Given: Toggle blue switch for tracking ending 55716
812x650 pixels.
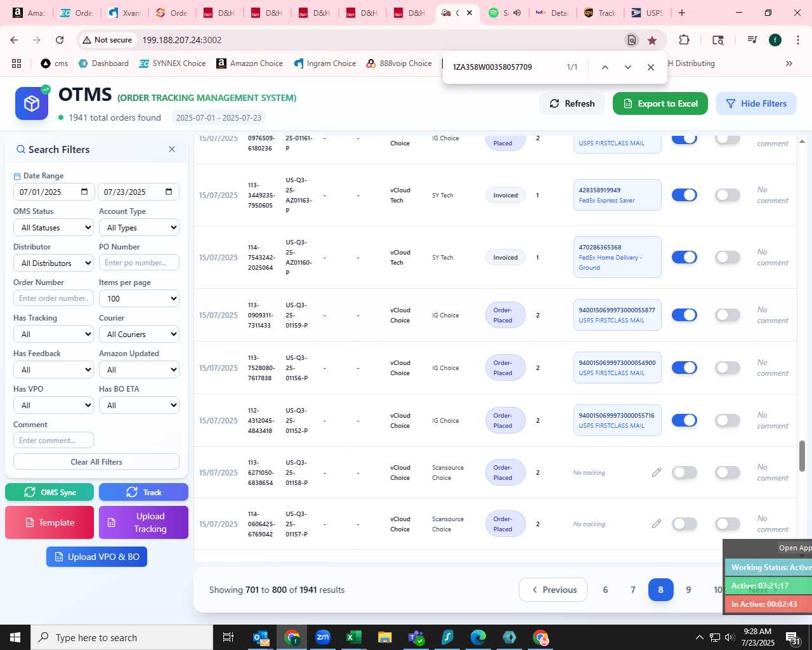Looking at the screenshot, I should point(684,420).
